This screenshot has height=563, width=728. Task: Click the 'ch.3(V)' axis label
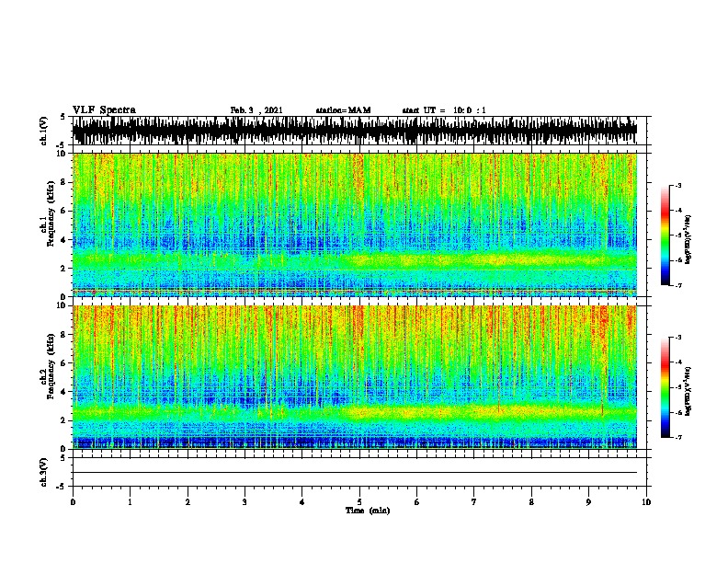coord(43,472)
